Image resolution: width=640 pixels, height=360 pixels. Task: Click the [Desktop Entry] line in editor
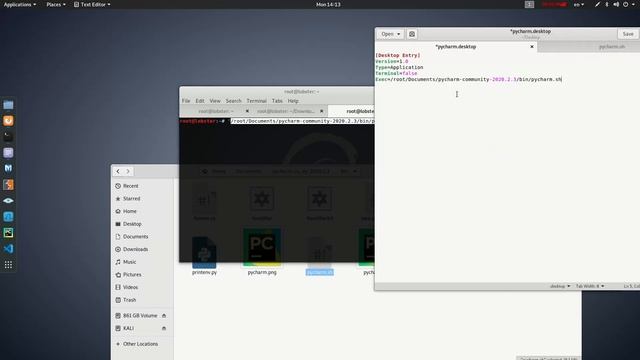click(x=398, y=55)
